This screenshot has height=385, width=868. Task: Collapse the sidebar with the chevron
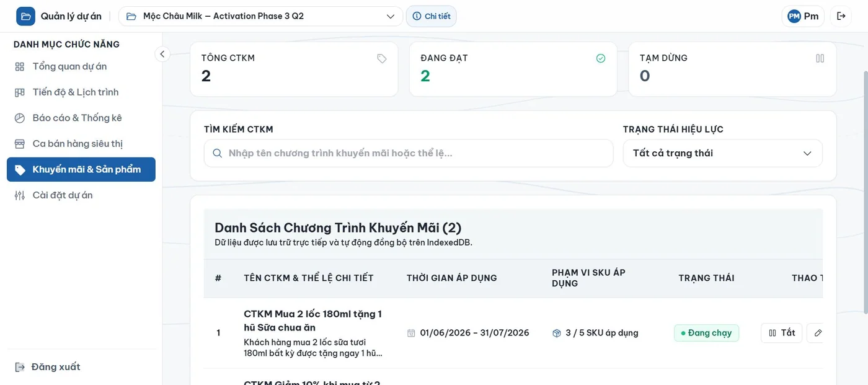(x=162, y=54)
